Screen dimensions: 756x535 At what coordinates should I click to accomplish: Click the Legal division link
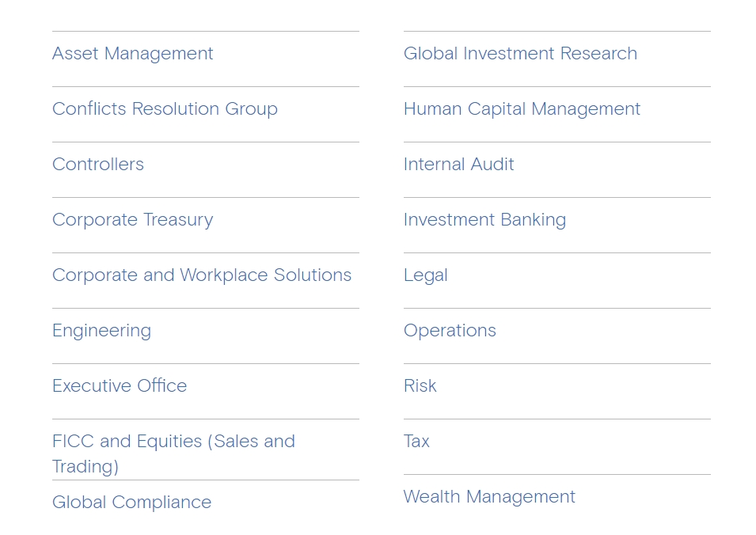(x=425, y=275)
